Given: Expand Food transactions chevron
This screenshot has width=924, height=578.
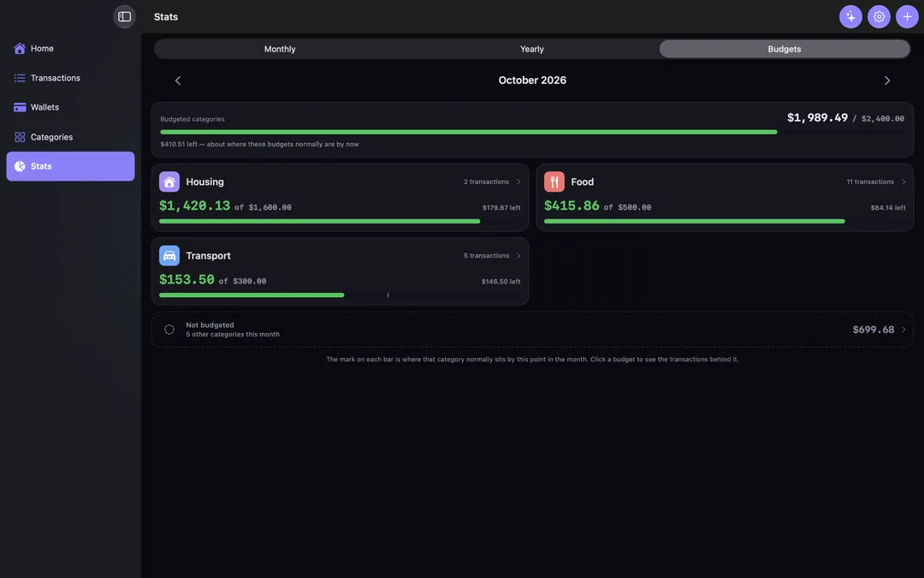Looking at the screenshot, I should tap(903, 182).
